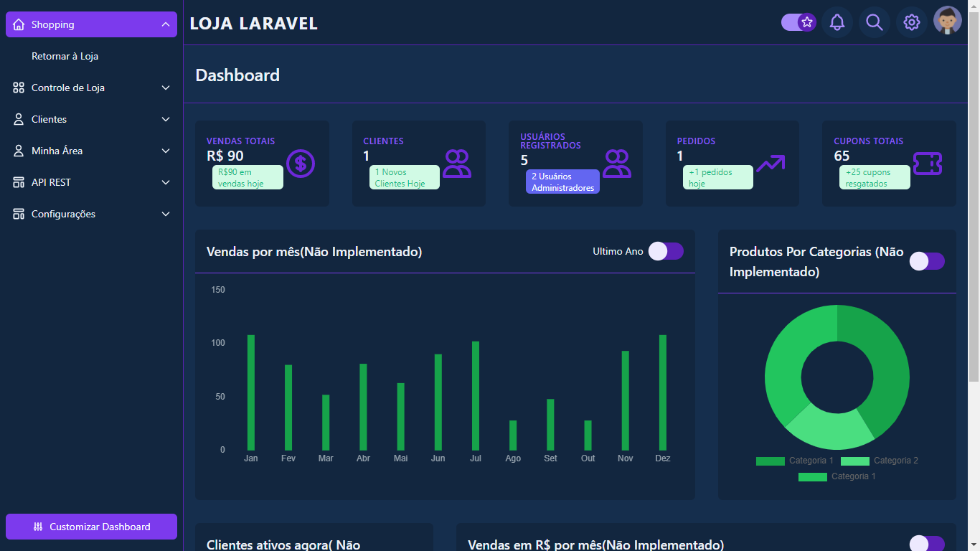Screen dimensions: 980x551
Task: Click the Categoria 2 legend swatch
Action: 855,461
